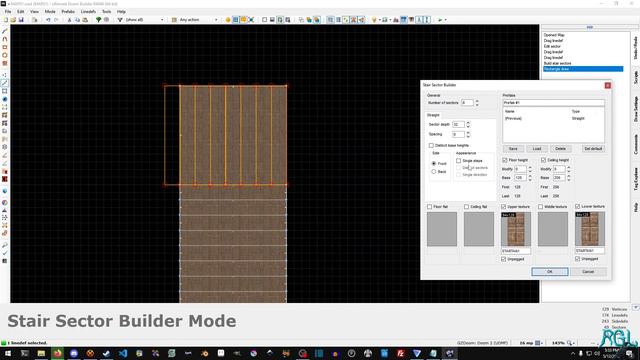Increase Floor height Modify value stepper
640x360 pixels.
[x=530, y=167]
